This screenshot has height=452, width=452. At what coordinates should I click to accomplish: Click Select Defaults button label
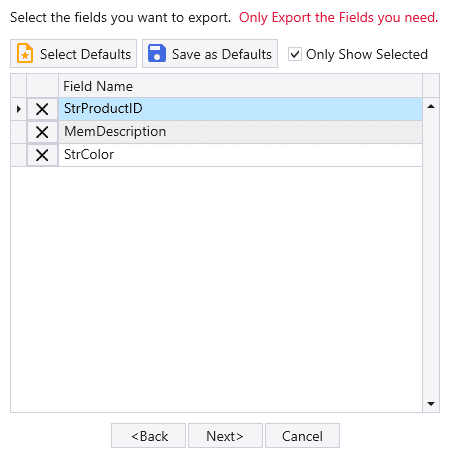85,54
